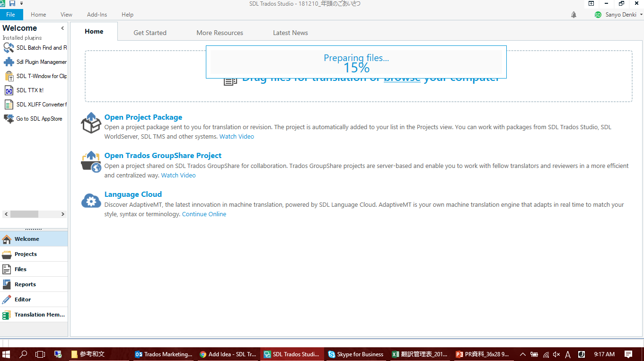Click the SDL T-Window for Clipboard icon

coord(9,76)
